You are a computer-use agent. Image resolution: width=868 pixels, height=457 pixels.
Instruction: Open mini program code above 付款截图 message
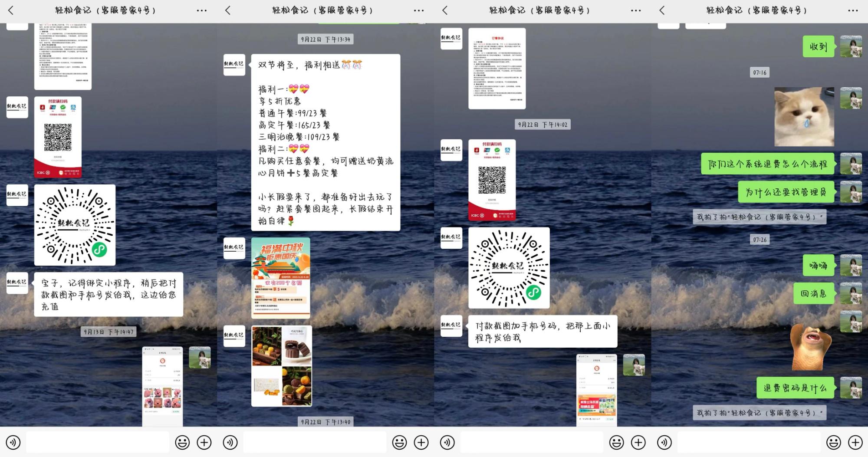(509, 268)
